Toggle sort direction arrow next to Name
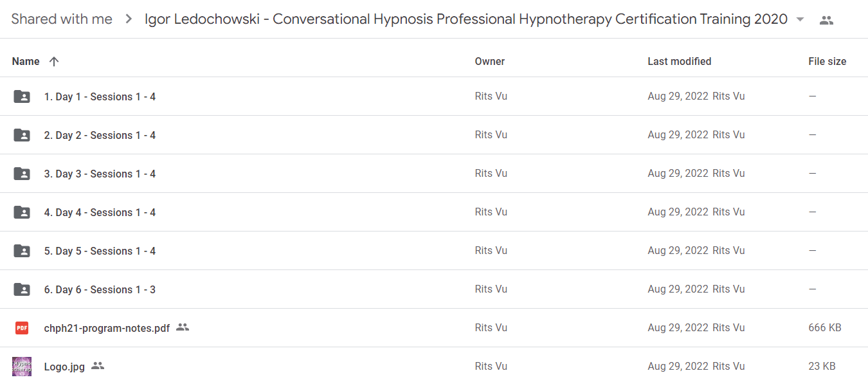The image size is (868, 382). click(x=54, y=61)
